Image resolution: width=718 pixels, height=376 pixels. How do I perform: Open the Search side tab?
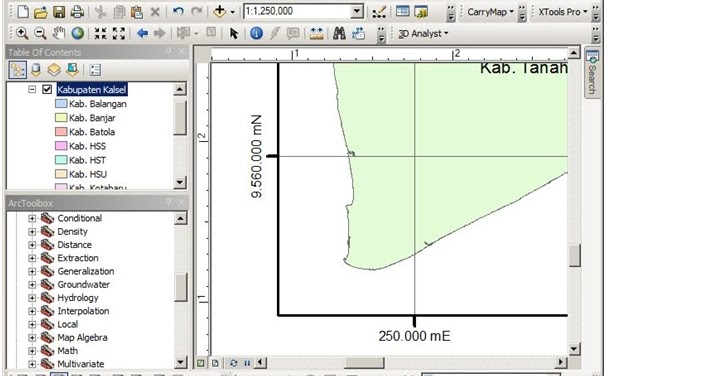point(592,73)
